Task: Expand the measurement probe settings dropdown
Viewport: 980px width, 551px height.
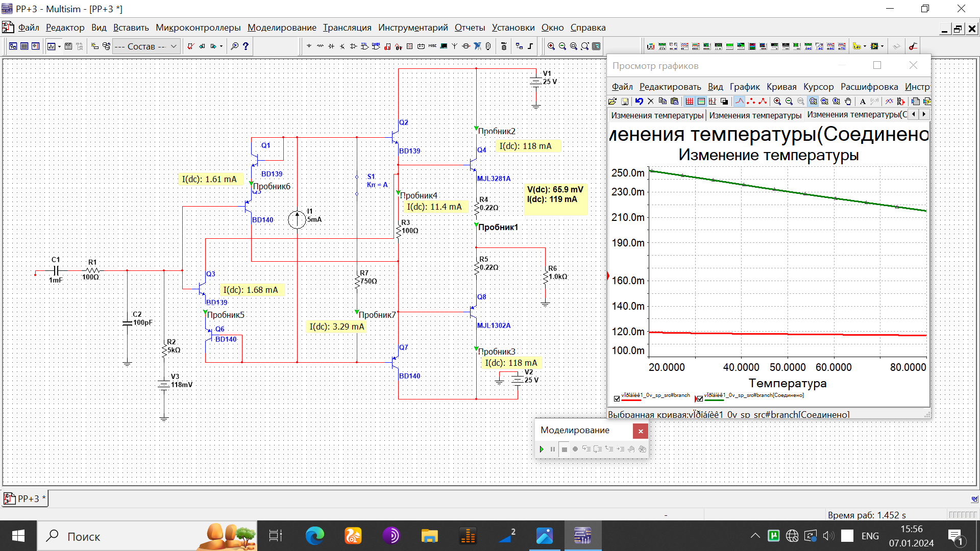Action: tap(865, 46)
